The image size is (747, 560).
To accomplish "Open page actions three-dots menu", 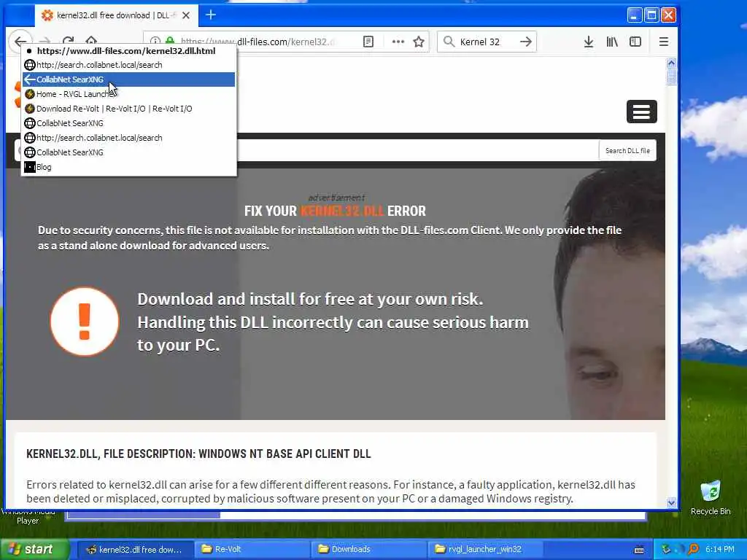I will point(398,42).
